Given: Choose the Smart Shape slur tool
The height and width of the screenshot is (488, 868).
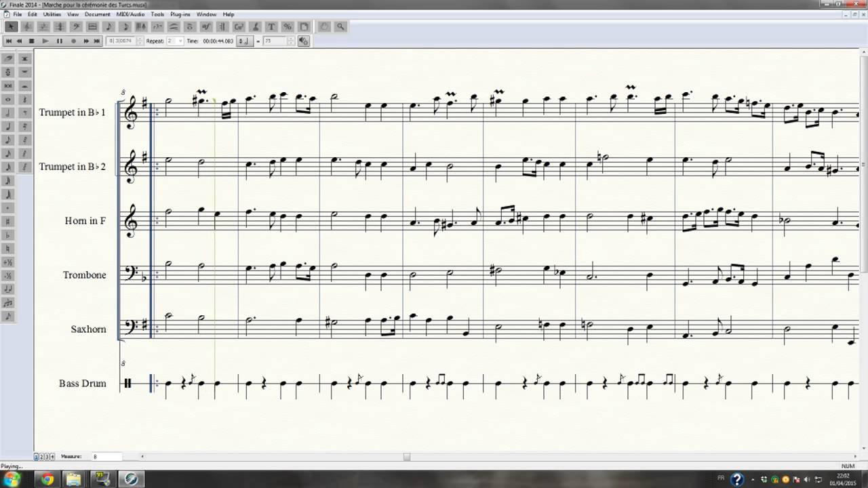Looking at the screenshot, I should tap(174, 26).
